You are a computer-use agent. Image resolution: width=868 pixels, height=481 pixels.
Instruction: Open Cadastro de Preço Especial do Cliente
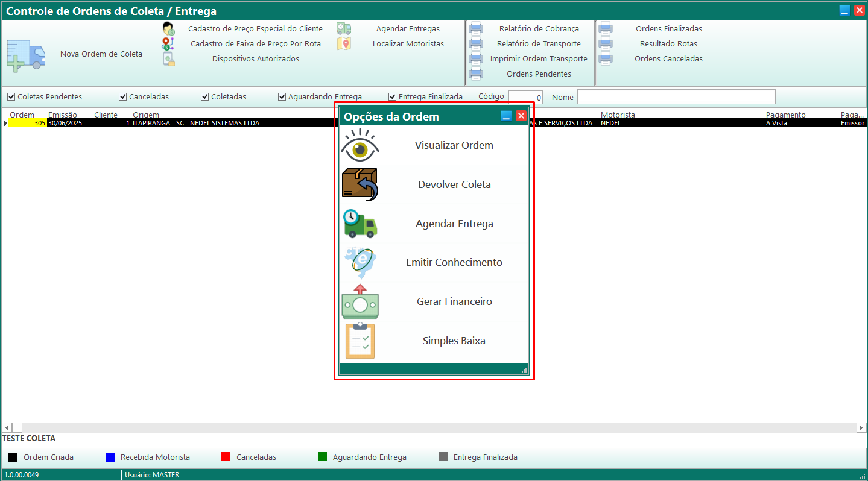pyautogui.click(x=255, y=29)
